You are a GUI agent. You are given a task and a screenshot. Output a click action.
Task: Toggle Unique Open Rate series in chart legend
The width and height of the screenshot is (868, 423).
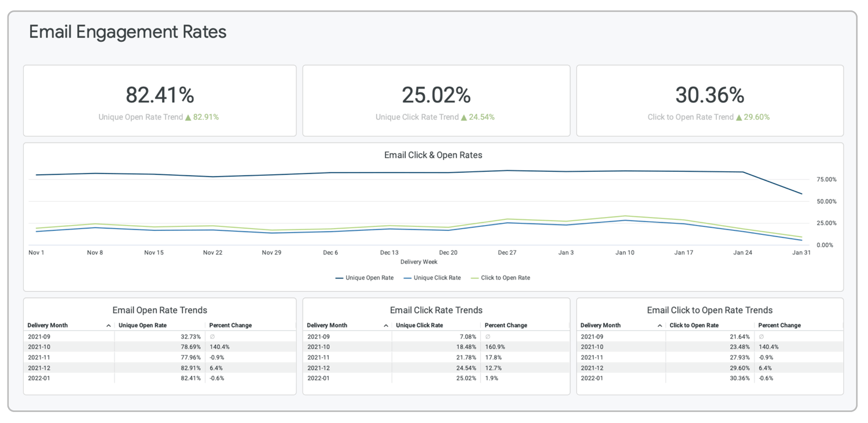click(x=365, y=278)
